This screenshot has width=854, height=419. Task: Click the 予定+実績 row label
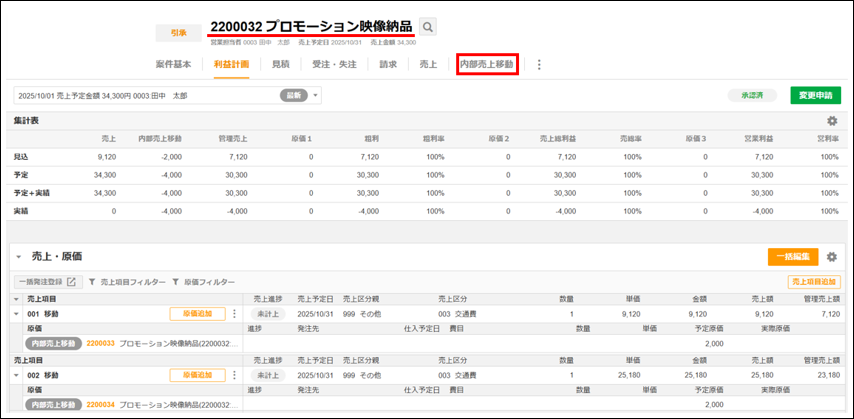(x=32, y=193)
